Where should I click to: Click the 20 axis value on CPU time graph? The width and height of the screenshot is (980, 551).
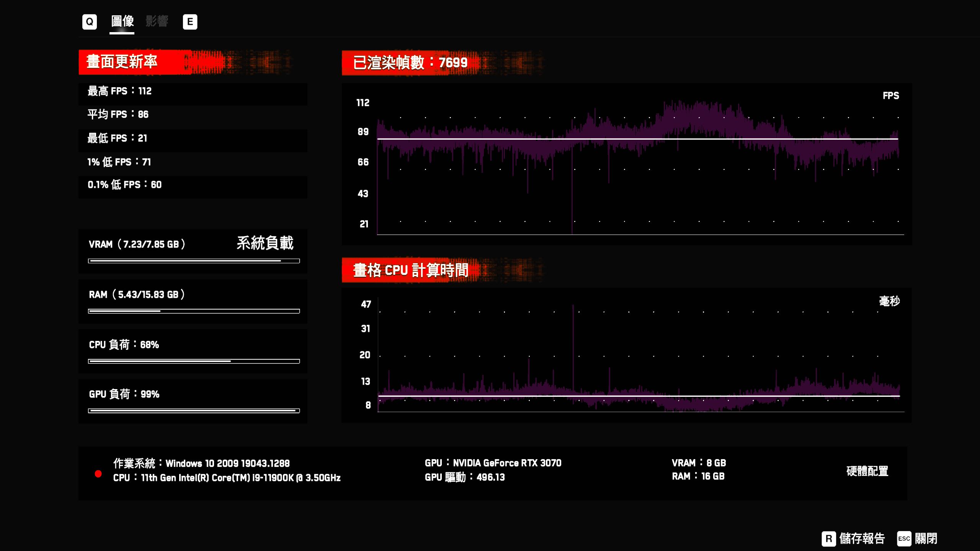(x=365, y=355)
